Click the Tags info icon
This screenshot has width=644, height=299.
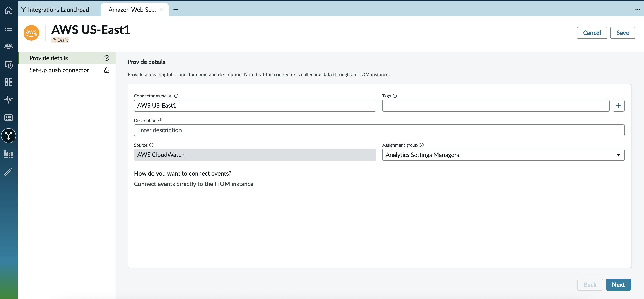click(395, 96)
